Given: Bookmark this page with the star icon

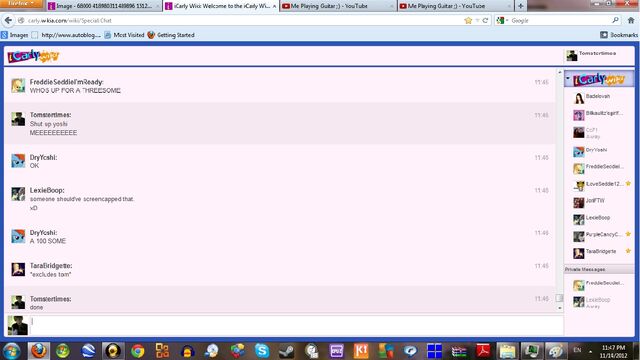Looking at the screenshot, I should (468, 20).
